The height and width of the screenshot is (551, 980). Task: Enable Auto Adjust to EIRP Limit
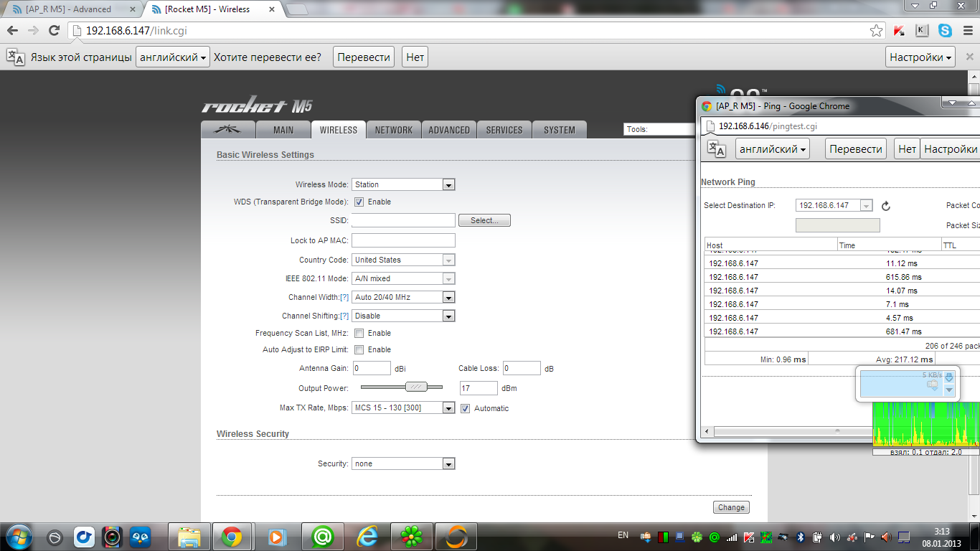pos(359,349)
